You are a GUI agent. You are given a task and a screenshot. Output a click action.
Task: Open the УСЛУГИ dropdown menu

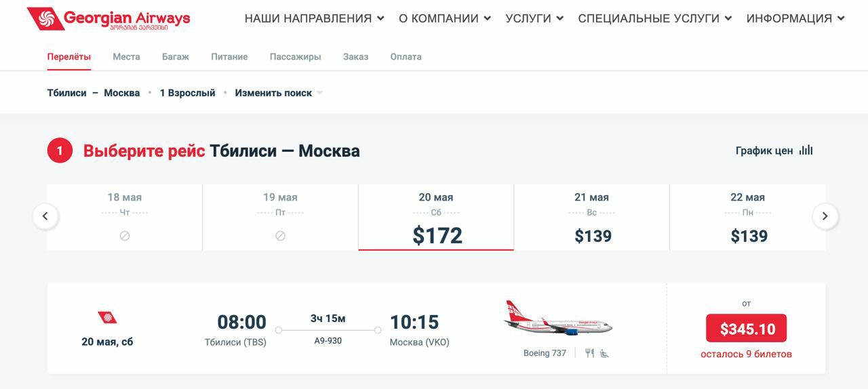pos(534,18)
